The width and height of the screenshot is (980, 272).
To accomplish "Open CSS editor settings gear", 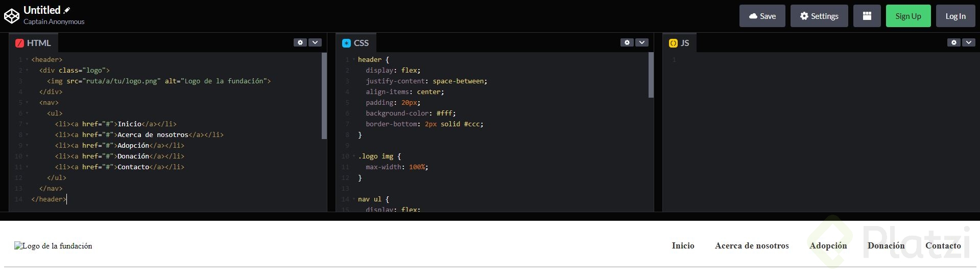I will click(627, 42).
